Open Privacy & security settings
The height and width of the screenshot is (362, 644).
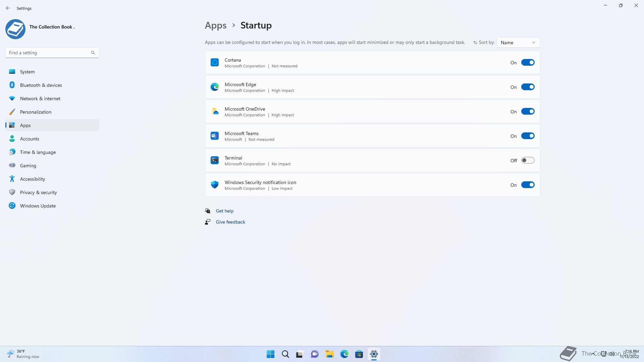[x=38, y=192]
